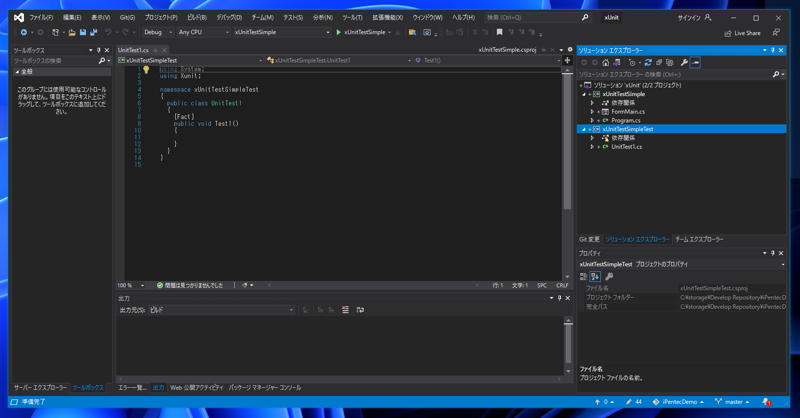Click Show All Files icon in Solution Explorer
This screenshot has width=800, height=418.
(670, 62)
